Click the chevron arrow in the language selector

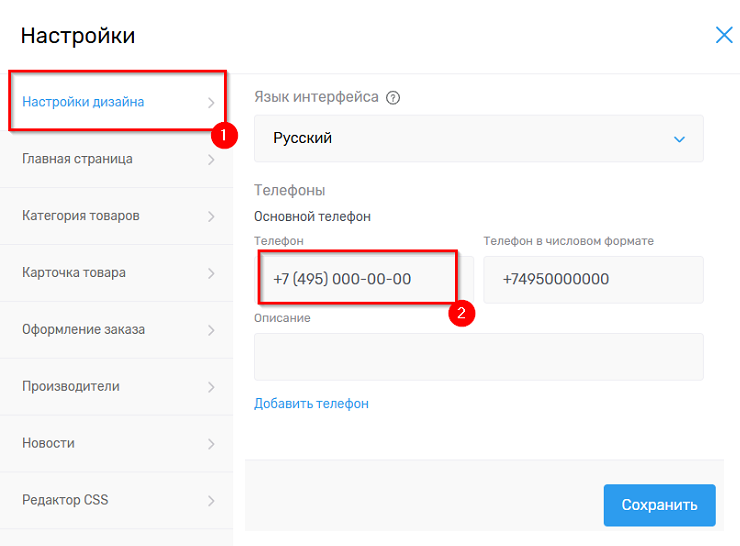pyautogui.click(x=680, y=139)
